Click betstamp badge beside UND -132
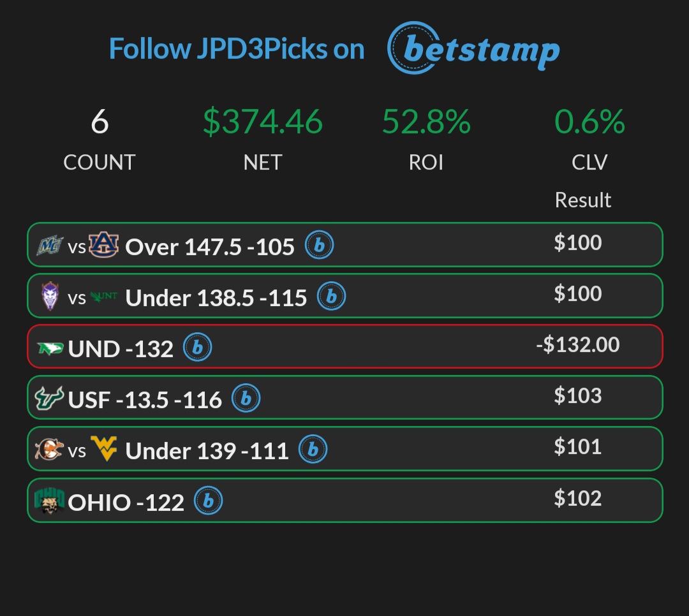 [198, 348]
